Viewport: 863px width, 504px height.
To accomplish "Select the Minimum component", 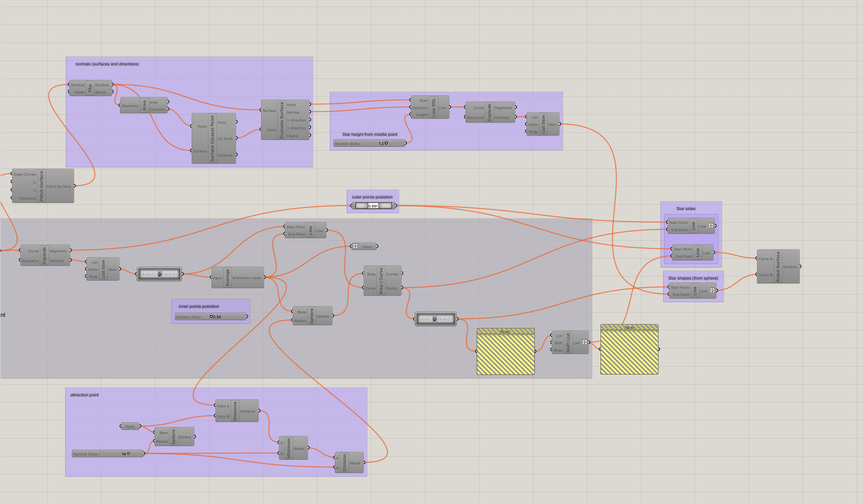I will point(288,448).
